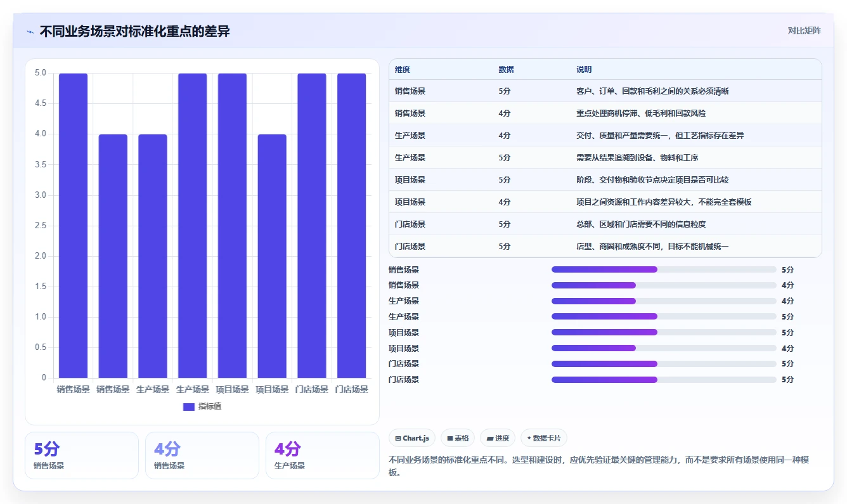Click 门店场景 cell in 店型、商圈 table row
Screen dimensions: 847x504
pyautogui.click(x=410, y=247)
